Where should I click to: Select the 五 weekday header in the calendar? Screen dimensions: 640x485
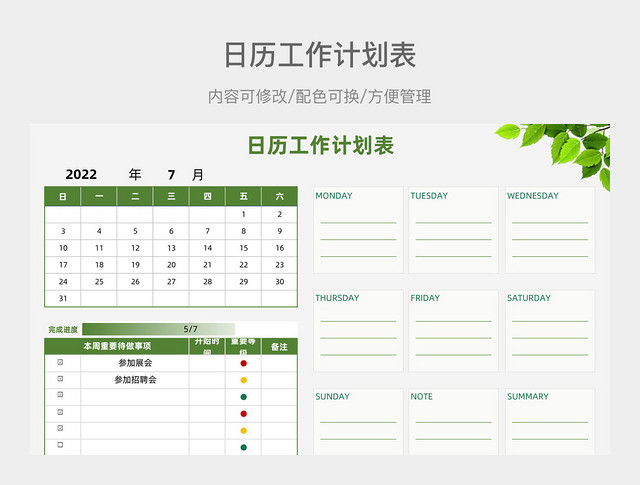pyautogui.click(x=244, y=196)
